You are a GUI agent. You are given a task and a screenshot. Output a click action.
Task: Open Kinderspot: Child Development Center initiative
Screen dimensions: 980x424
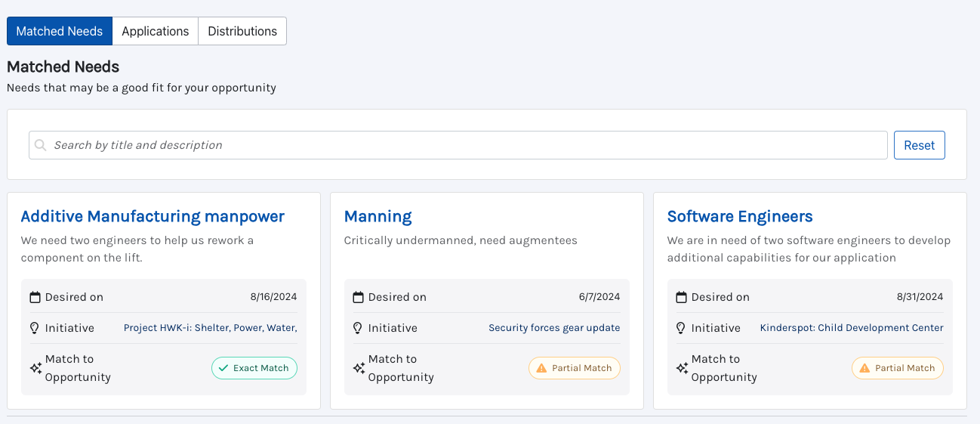(x=851, y=328)
